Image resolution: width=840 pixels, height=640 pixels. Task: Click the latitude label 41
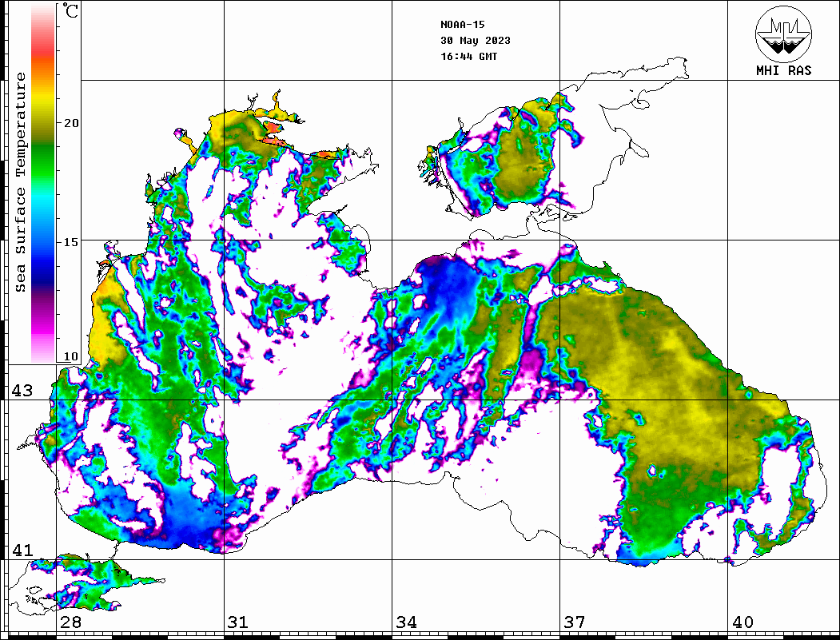tap(22, 550)
